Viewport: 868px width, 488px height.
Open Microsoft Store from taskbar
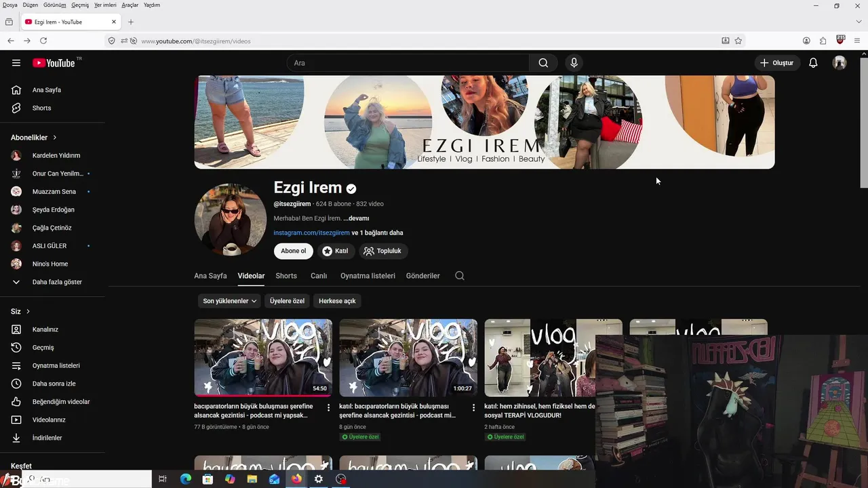pos(208,479)
